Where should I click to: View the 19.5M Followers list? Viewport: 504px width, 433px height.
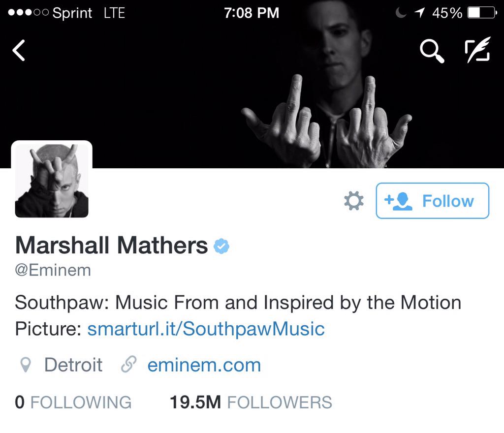tap(251, 402)
